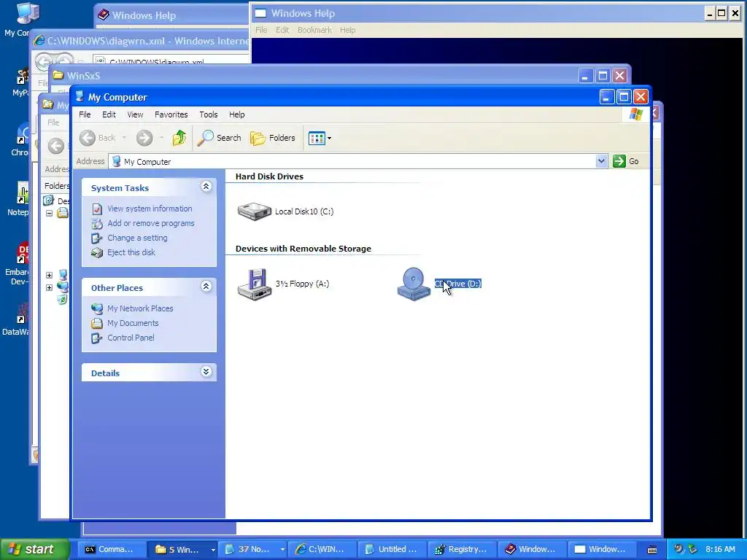747x560 pixels.
Task: Click Add or remove programs link
Action: click(150, 223)
